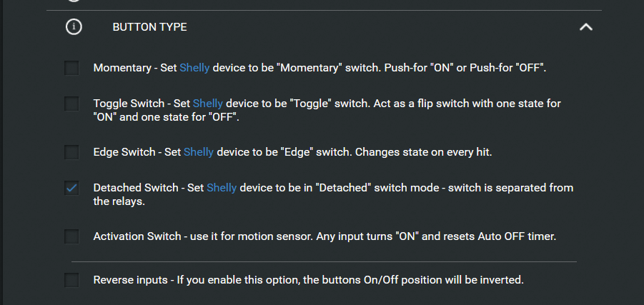Enable the Momentary switch checkbox
The width and height of the screenshot is (644, 305).
pyautogui.click(x=71, y=68)
